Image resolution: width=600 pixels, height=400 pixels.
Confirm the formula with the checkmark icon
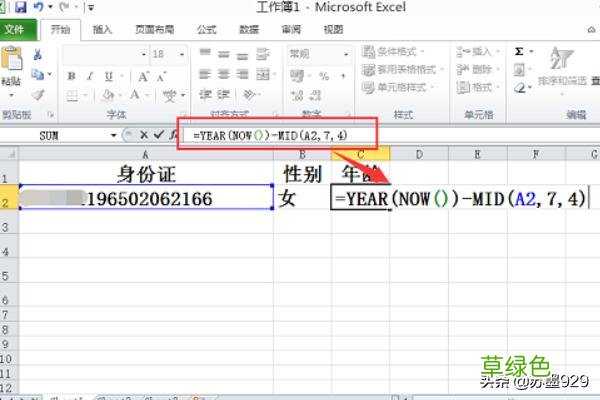click(x=157, y=133)
